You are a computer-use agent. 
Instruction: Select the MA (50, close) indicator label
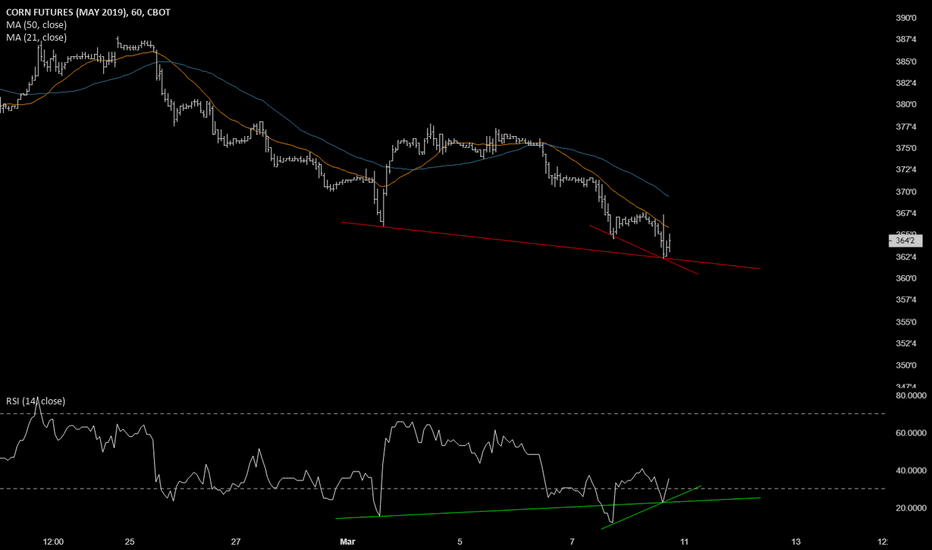click(x=36, y=24)
